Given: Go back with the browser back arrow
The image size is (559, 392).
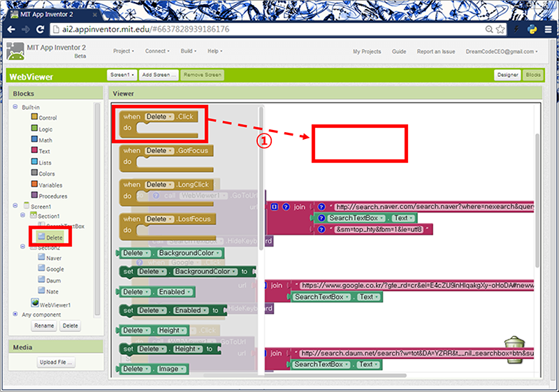Looking at the screenshot, I should click(11, 29).
